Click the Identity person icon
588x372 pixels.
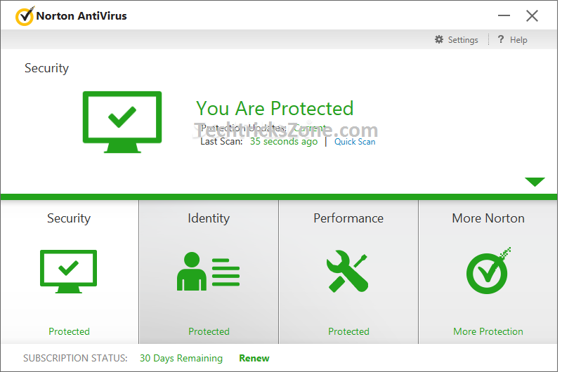(x=208, y=272)
